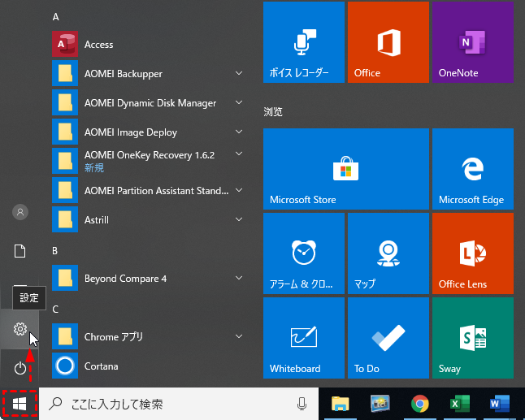525x420 pixels.
Task: Open Access from the app list
Action: (98, 45)
